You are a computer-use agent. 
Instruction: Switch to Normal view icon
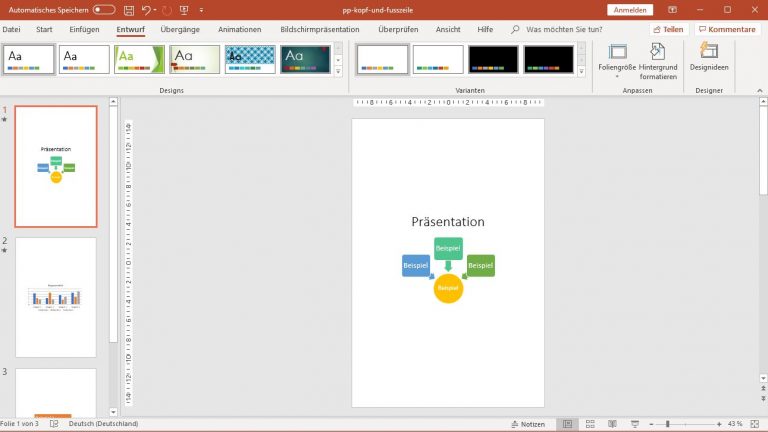point(567,424)
